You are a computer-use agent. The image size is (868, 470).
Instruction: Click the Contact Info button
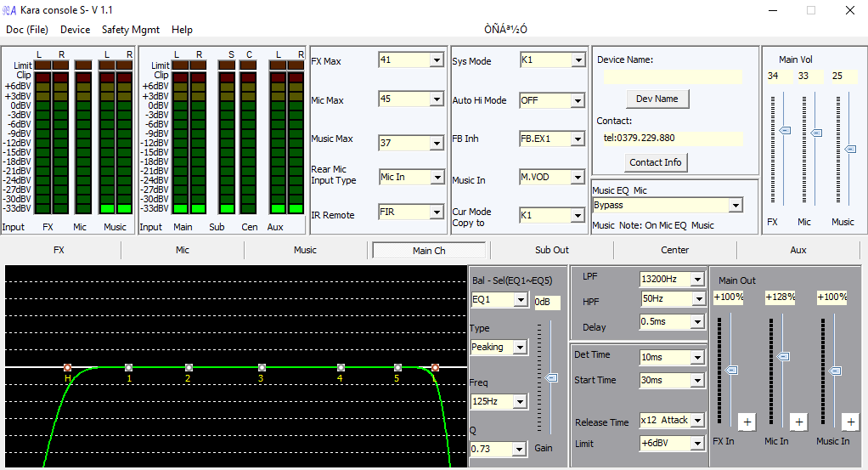[x=656, y=162]
